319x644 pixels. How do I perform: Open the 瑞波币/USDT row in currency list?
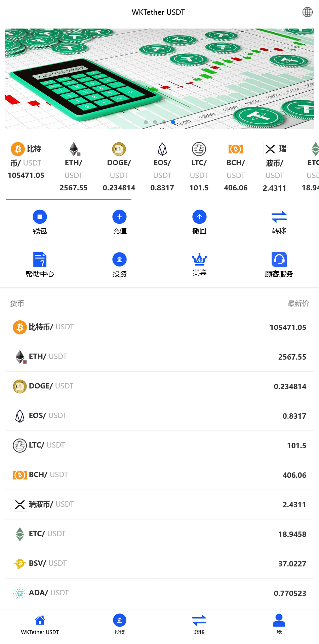tap(160, 505)
